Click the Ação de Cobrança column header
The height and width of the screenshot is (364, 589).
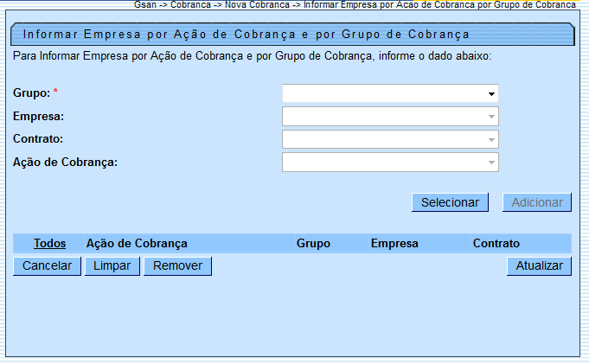coord(137,244)
